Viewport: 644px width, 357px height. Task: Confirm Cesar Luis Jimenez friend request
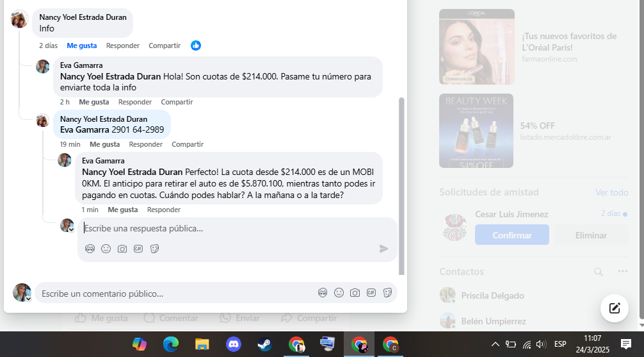point(512,235)
